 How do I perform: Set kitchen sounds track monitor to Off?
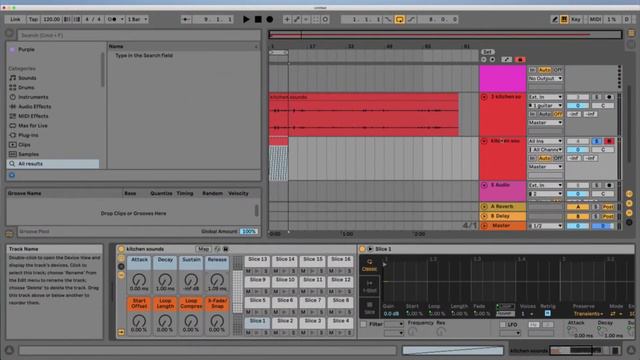coord(558,114)
